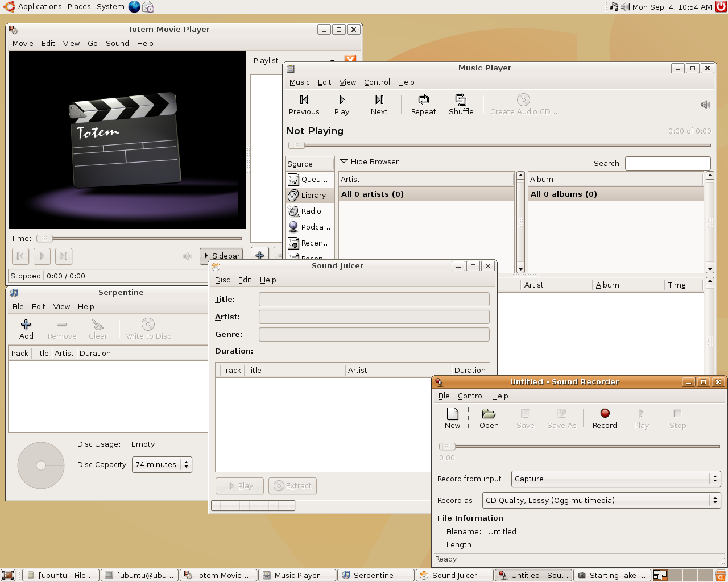The image size is (728, 582).
Task: Click Save As in Sound Recorder toolbar
Action: pos(561,418)
